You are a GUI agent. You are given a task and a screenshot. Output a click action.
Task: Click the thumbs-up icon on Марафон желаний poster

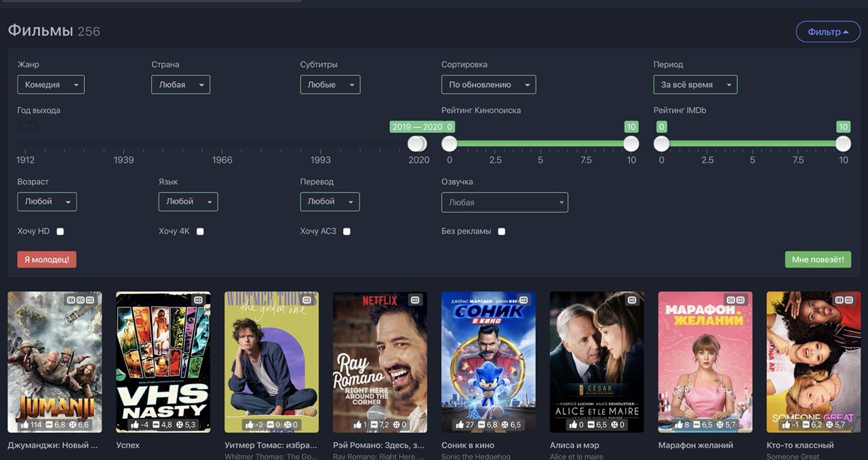pyautogui.click(x=679, y=425)
